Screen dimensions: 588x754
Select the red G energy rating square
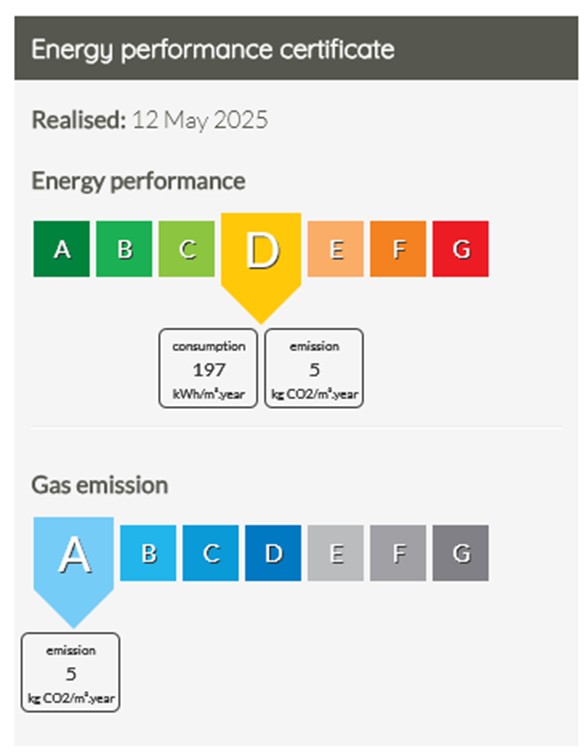[461, 249]
